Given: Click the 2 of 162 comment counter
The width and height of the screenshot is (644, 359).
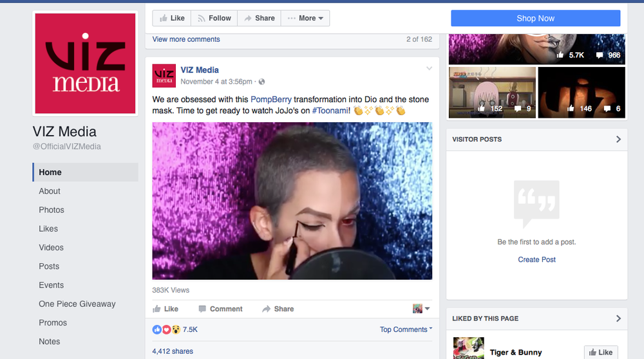Looking at the screenshot, I should [419, 39].
